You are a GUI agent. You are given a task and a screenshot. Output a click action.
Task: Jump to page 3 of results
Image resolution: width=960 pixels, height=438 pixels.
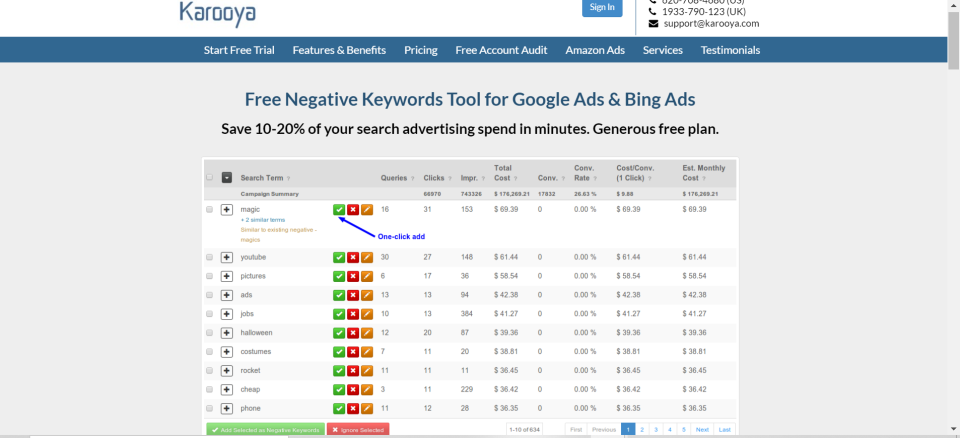tap(655, 429)
